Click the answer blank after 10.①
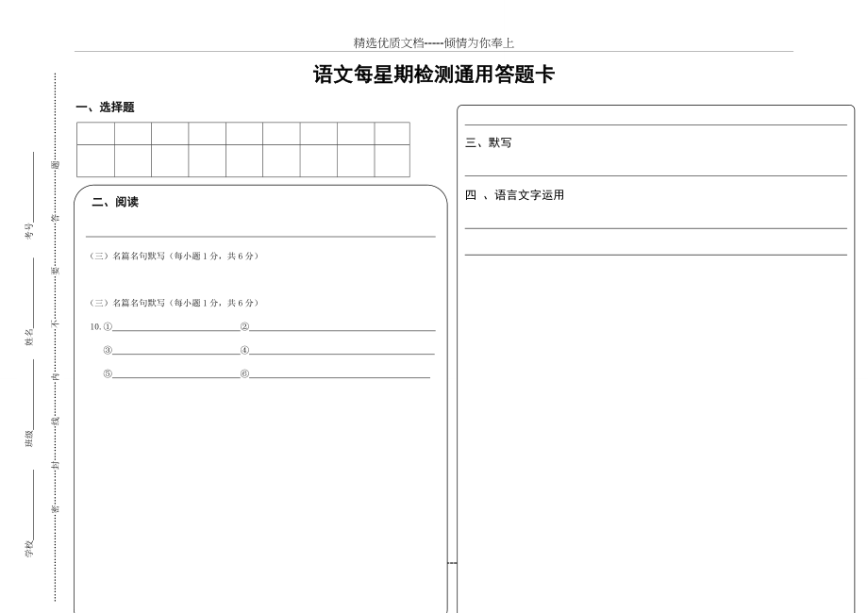The image size is (868, 613). tap(175, 327)
